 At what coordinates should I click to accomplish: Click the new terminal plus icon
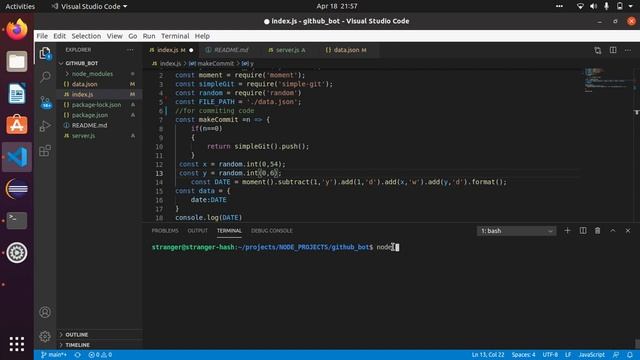click(567, 231)
